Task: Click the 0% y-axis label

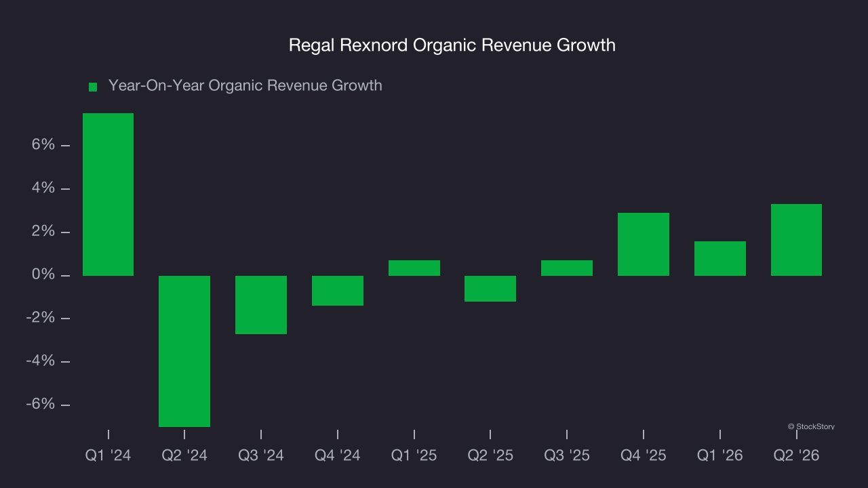Action: click(x=42, y=275)
